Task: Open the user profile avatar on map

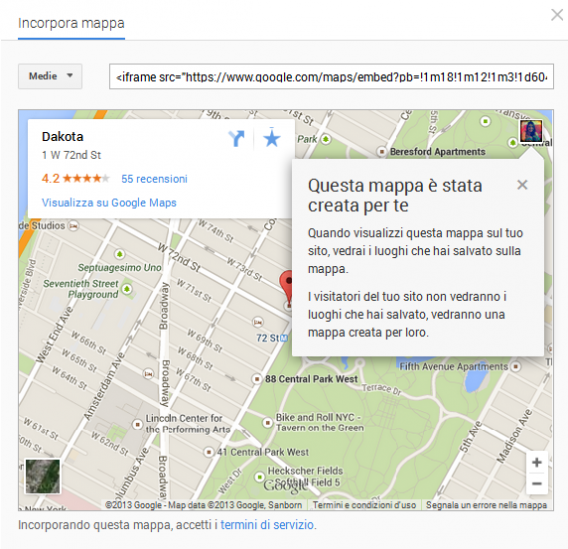Action: (x=531, y=131)
